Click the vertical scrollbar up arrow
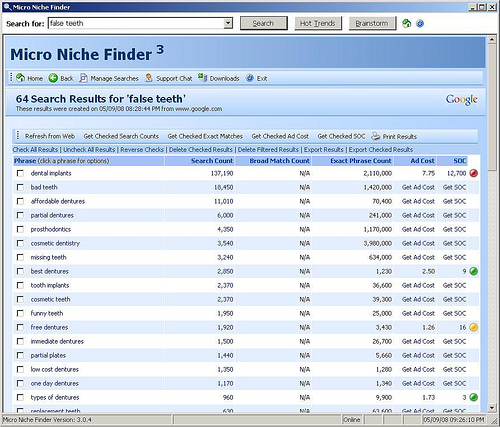 click(492, 40)
